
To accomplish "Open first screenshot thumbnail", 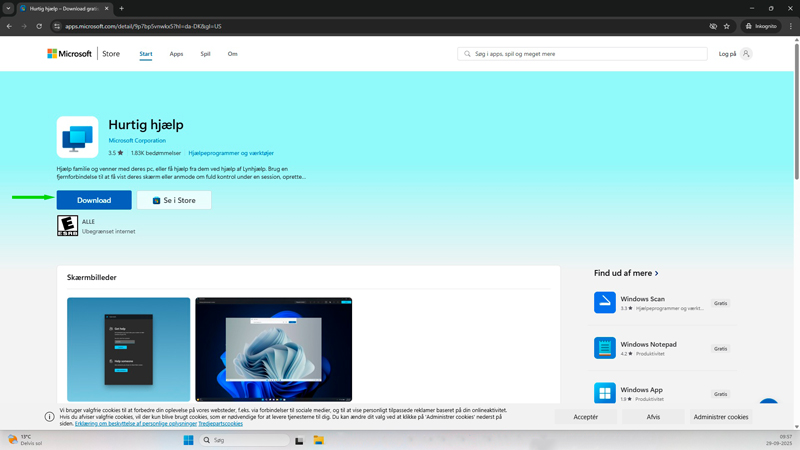I will (129, 349).
